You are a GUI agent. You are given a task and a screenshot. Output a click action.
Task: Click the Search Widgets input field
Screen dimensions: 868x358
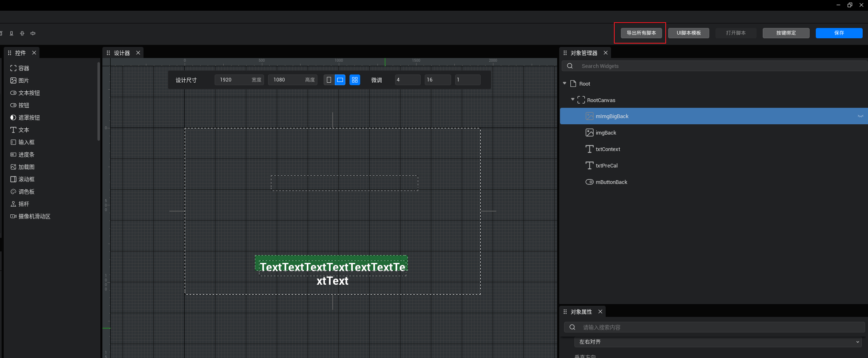pyautogui.click(x=715, y=66)
